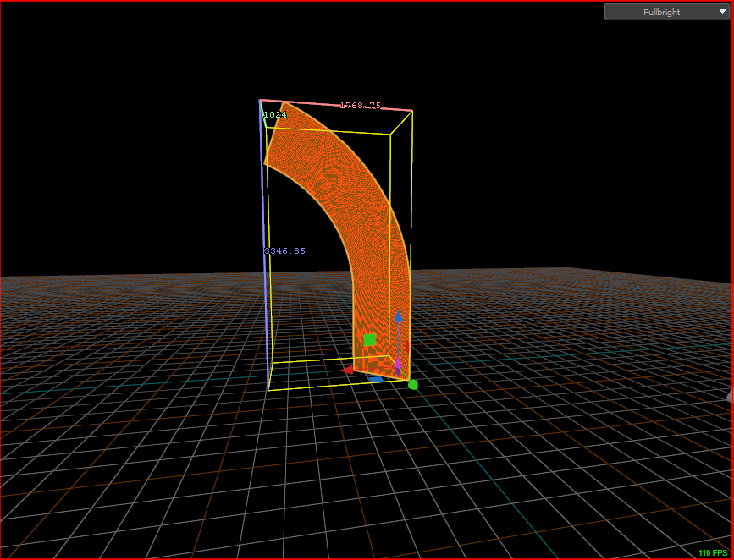734x560 pixels.
Task: Click the 1024 dimension label
Action: point(275,114)
